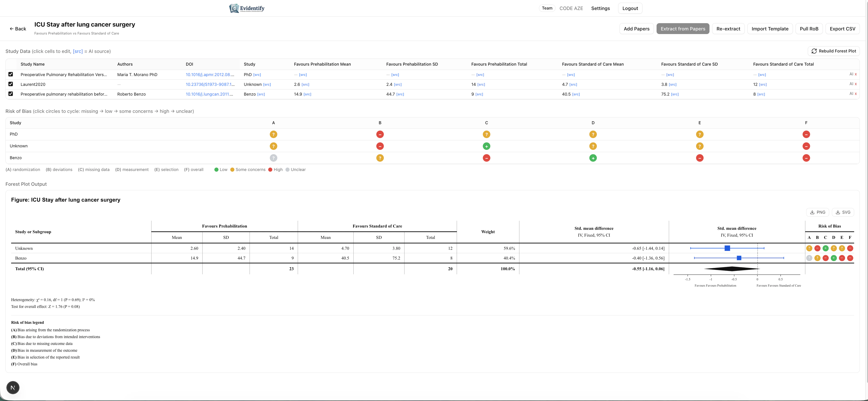Viewport: 868px width, 401px height.
Task: Click Benzo row's unclear gray randomization circle
Action: 273,158
